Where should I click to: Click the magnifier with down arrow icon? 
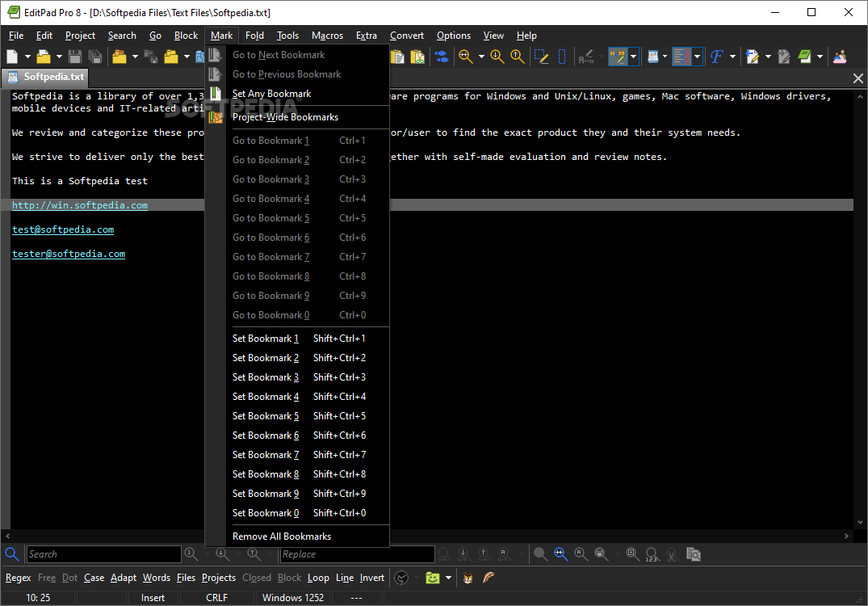tap(497, 57)
